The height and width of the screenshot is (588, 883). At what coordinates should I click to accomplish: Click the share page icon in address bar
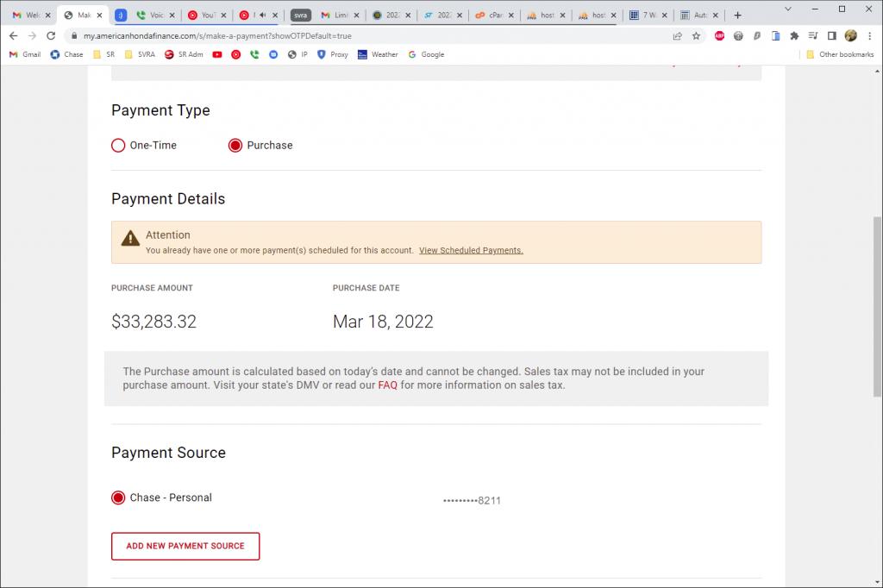(678, 36)
